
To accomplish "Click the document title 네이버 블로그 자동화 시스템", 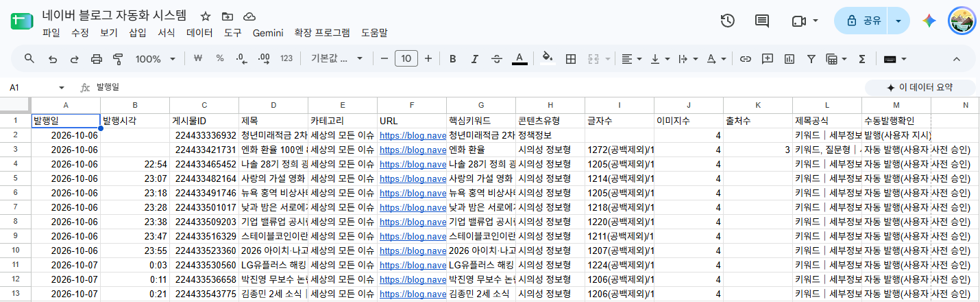I will 114,16.
